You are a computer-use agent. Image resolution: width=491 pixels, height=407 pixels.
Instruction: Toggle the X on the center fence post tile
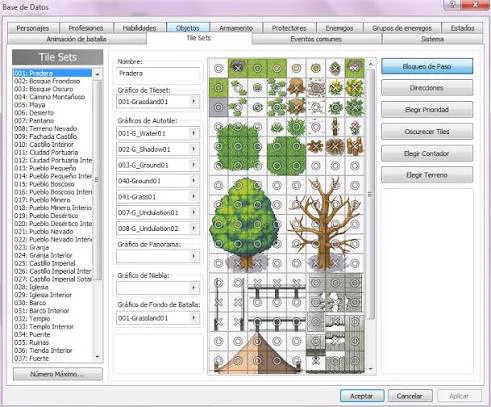(x=277, y=283)
